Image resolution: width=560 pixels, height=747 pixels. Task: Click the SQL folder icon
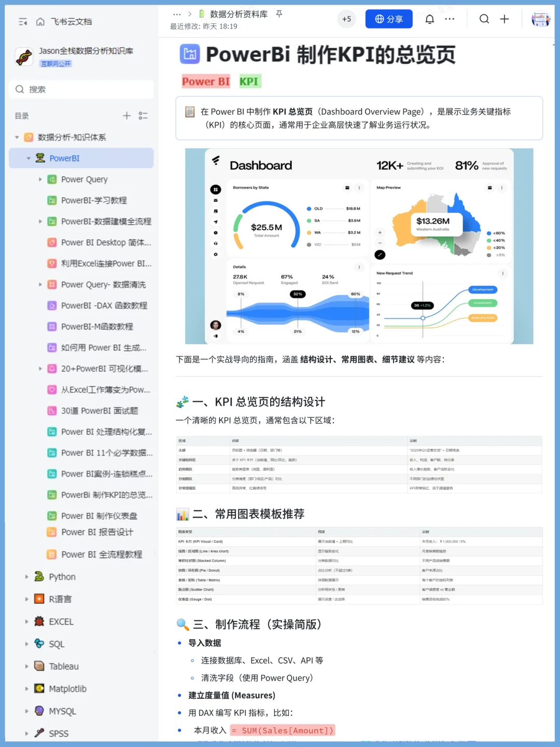click(x=39, y=644)
